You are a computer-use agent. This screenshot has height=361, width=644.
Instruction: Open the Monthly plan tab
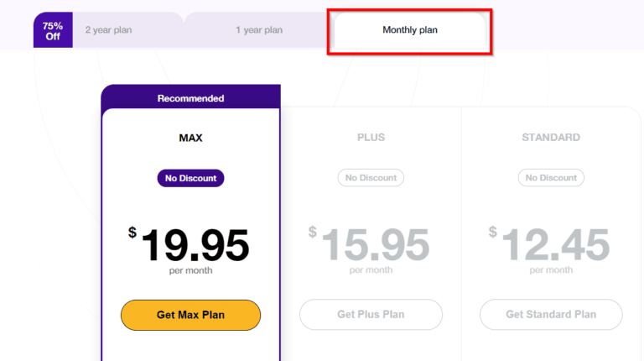tap(410, 30)
